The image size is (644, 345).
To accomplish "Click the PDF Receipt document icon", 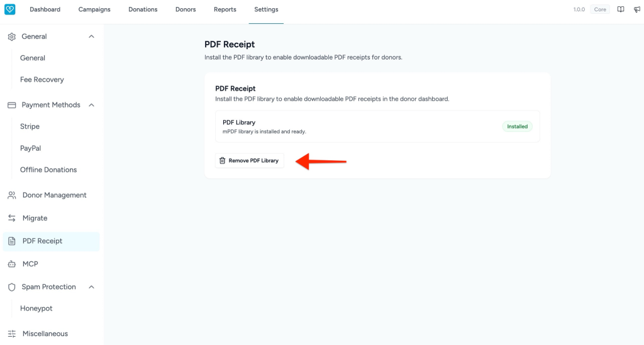I will pos(11,241).
